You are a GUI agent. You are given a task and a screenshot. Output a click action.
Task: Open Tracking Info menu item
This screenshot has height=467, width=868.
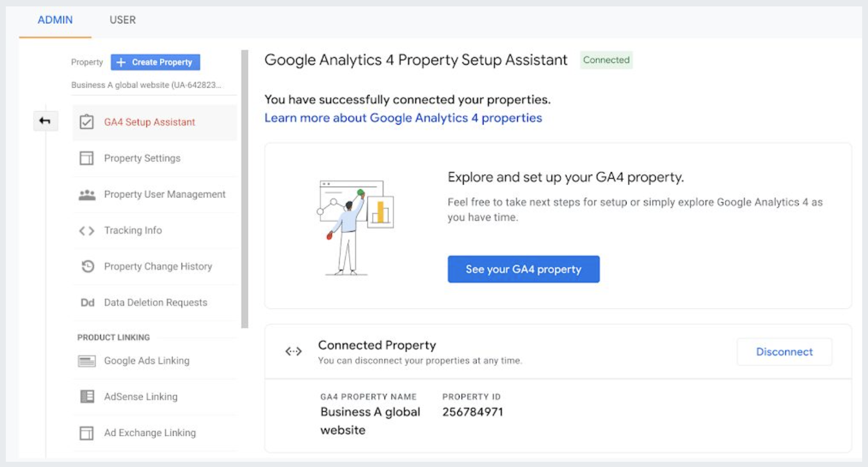(x=154, y=231)
